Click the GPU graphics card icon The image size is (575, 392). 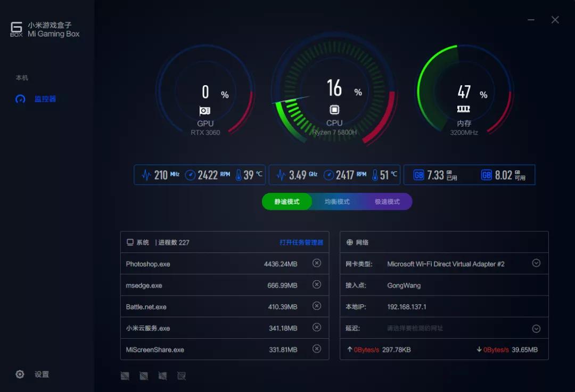(x=205, y=110)
